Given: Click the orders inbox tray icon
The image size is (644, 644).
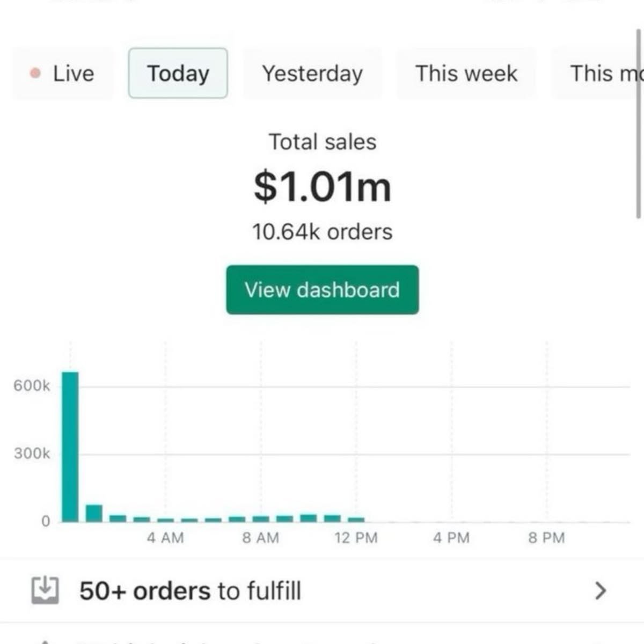Looking at the screenshot, I should pyautogui.click(x=45, y=590).
